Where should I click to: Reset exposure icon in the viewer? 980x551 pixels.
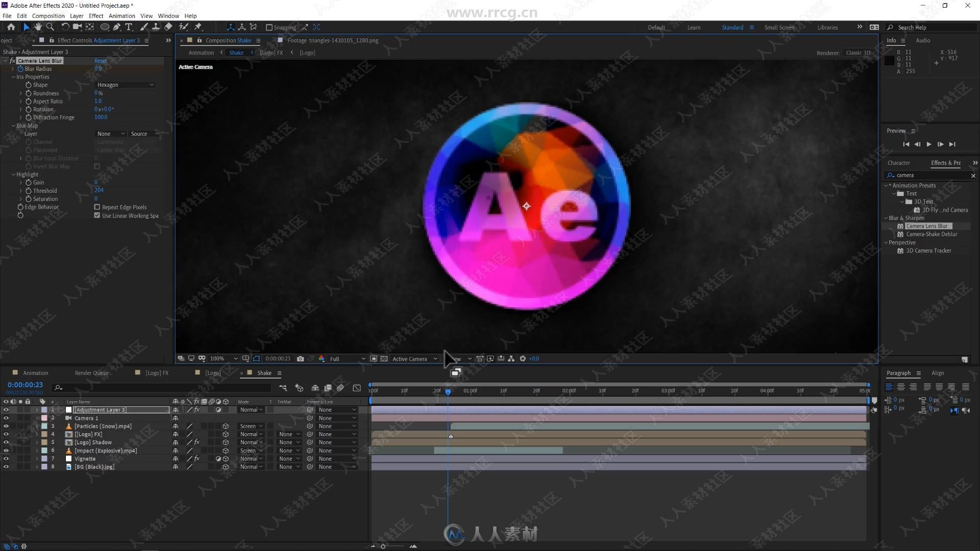pyautogui.click(x=523, y=359)
